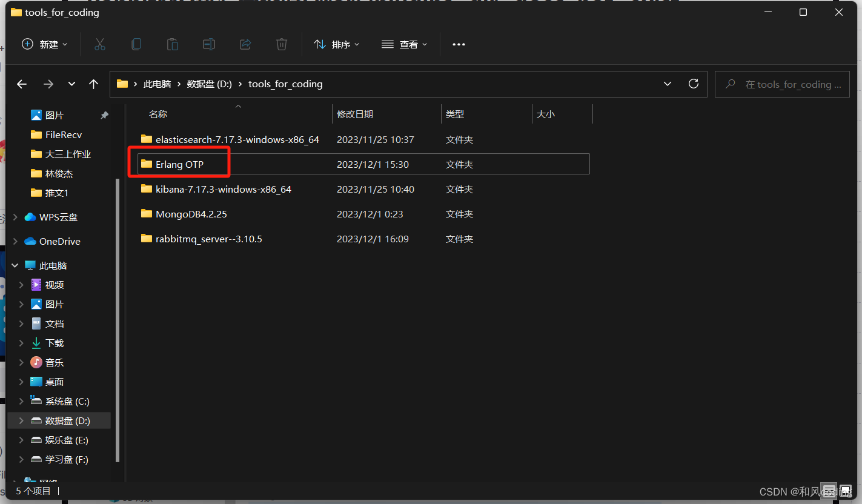Open the address bar history dropdown
This screenshot has width=862, height=504.
[668, 84]
